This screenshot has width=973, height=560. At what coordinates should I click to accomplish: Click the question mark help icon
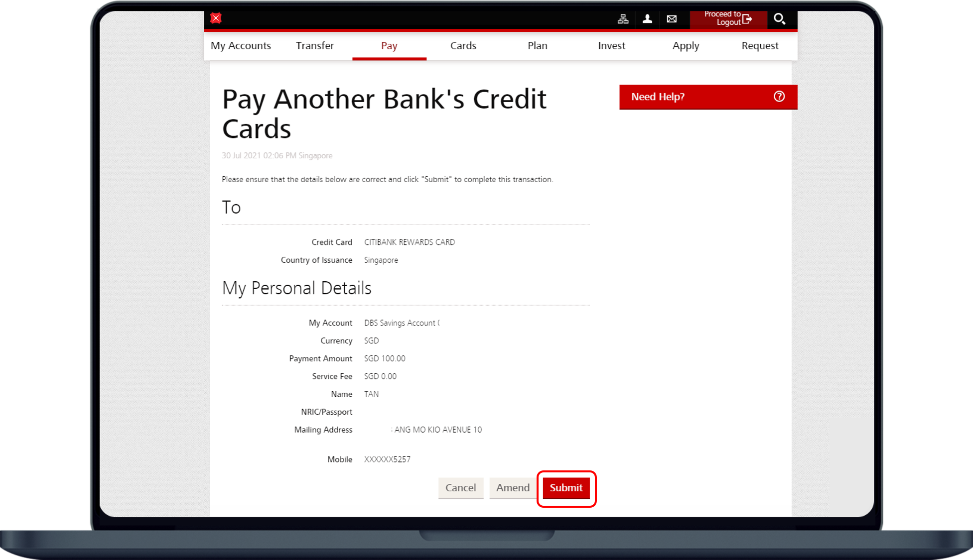point(779,97)
